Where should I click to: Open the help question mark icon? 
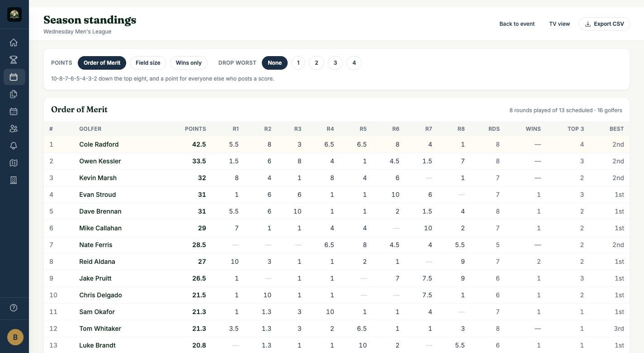tap(14, 308)
